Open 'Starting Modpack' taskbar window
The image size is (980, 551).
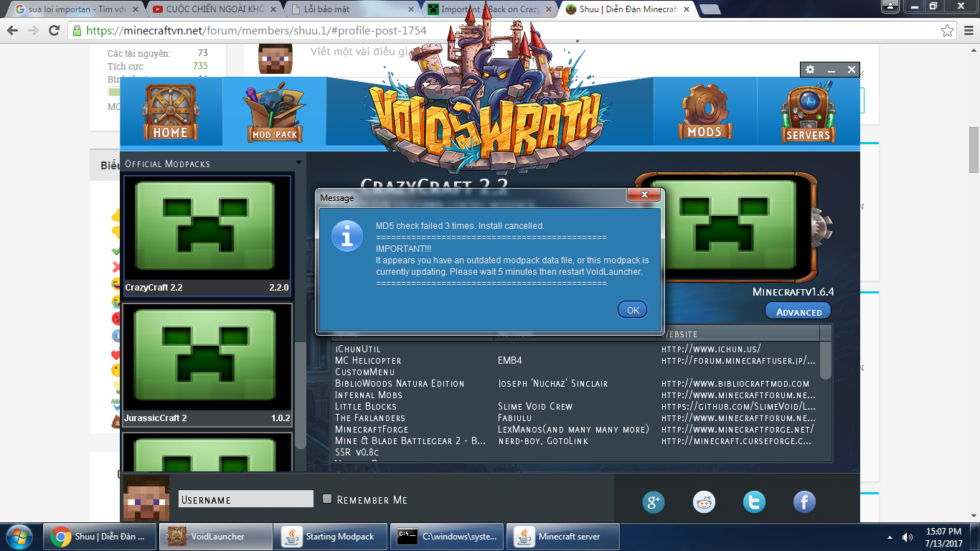pyautogui.click(x=331, y=537)
